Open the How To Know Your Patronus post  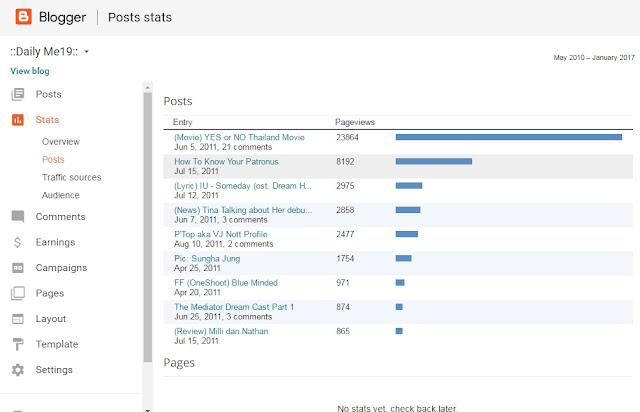[226, 162]
